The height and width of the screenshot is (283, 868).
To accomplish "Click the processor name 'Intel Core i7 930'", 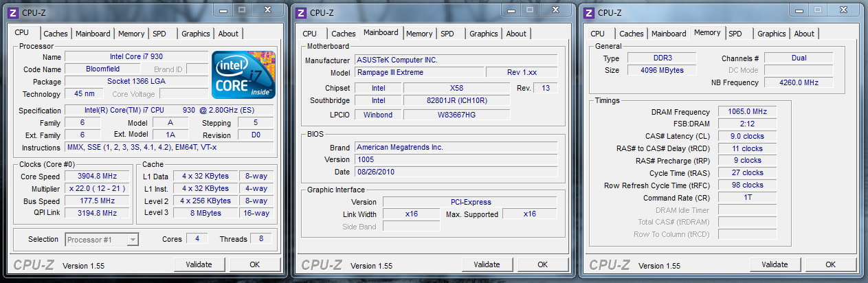I will click(136, 57).
